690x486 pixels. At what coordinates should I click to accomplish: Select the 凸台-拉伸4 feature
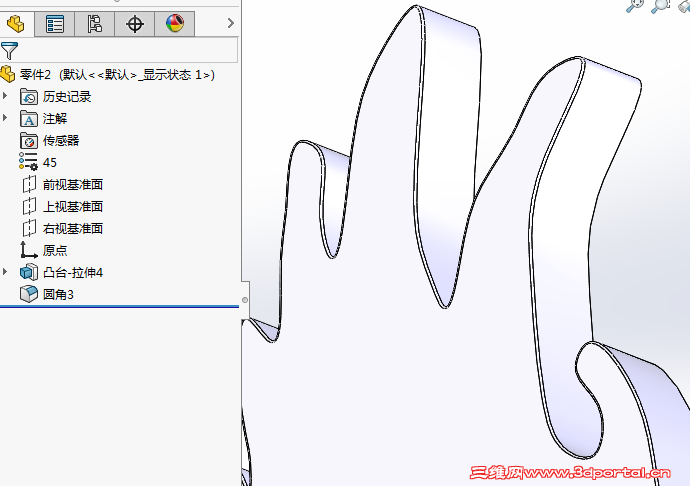click(73, 272)
